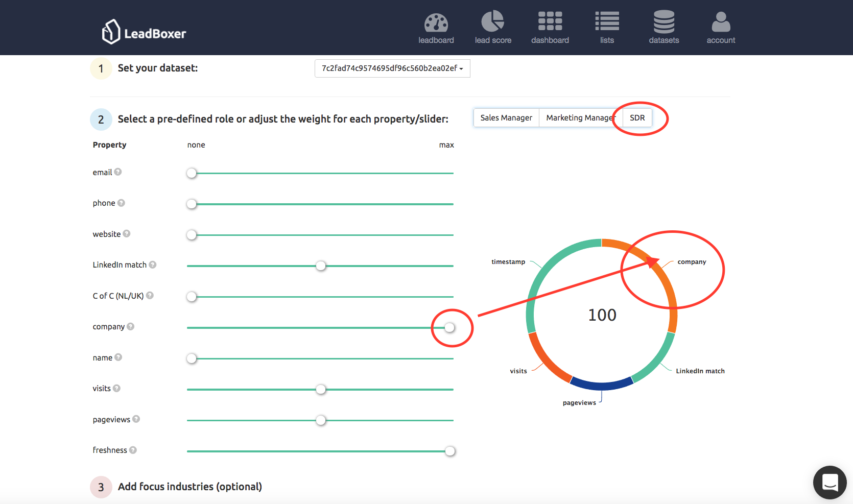Click the visits slider handle
This screenshot has height=504, width=853.
click(321, 390)
